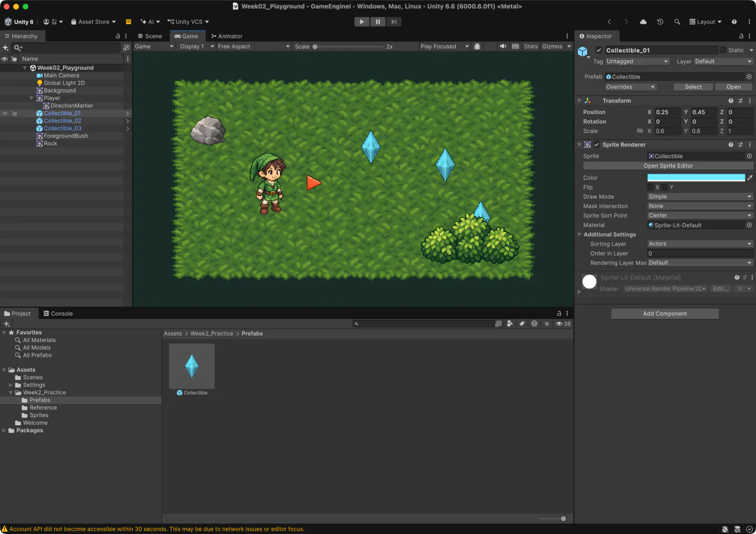Click Search by Type icon in Project
The image size is (756, 534).
(511, 324)
